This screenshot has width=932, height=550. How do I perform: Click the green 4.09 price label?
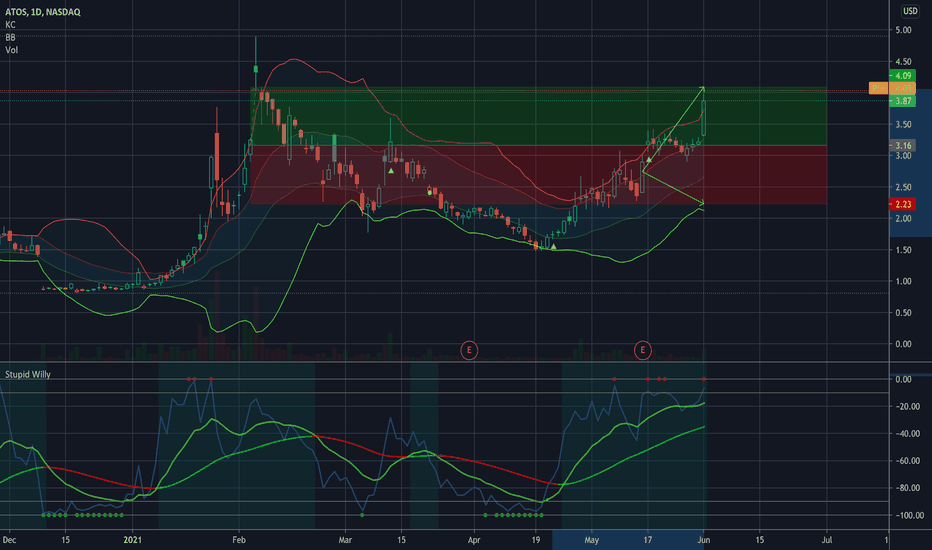coord(902,76)
